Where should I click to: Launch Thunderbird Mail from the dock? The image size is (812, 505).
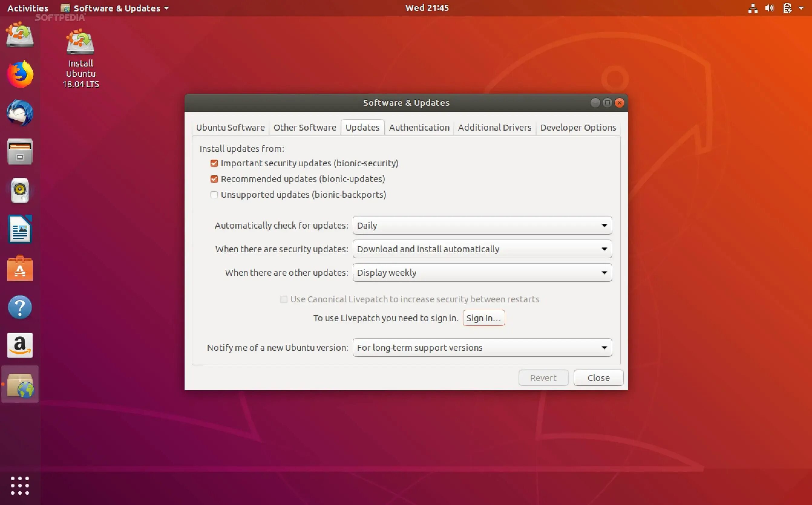[20, 113]
